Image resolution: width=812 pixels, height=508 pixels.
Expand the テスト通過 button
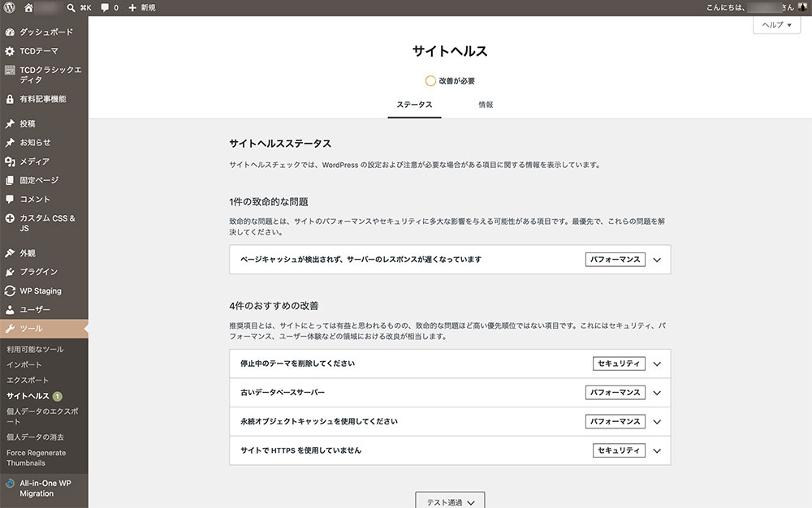(450, 501)
